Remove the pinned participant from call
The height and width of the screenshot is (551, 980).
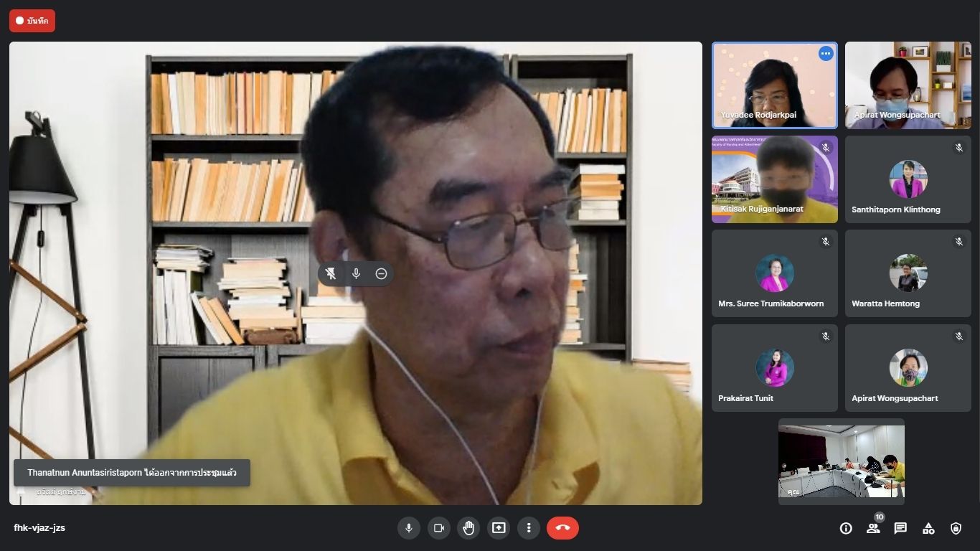pos(381,273)
